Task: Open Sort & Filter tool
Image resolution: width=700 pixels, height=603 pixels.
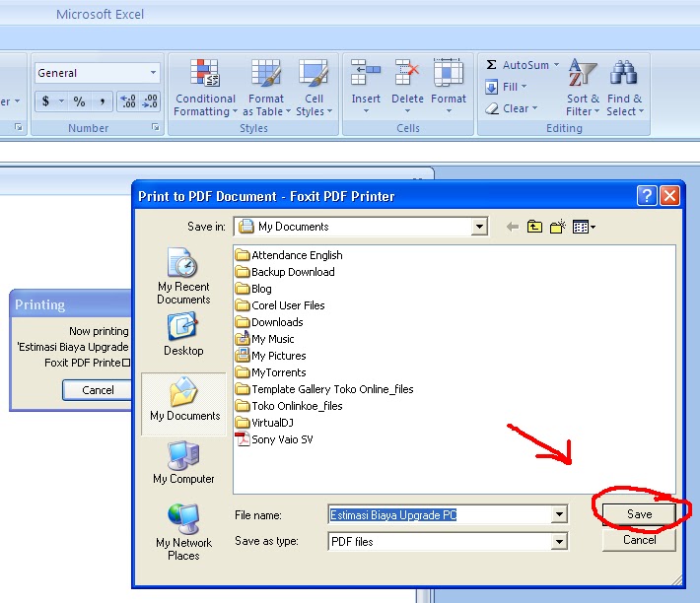Action: [x=583, y=88]
